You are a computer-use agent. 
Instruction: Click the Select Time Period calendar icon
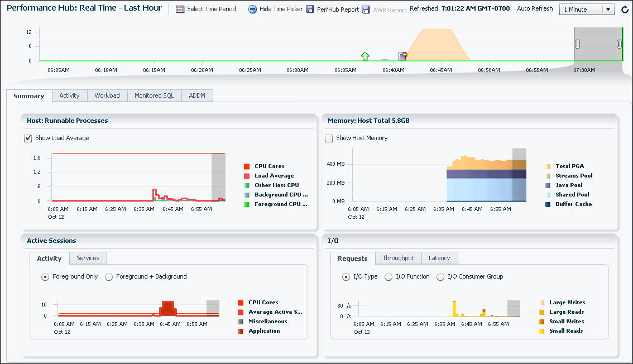pyautogui.click(x=180, y=9)
